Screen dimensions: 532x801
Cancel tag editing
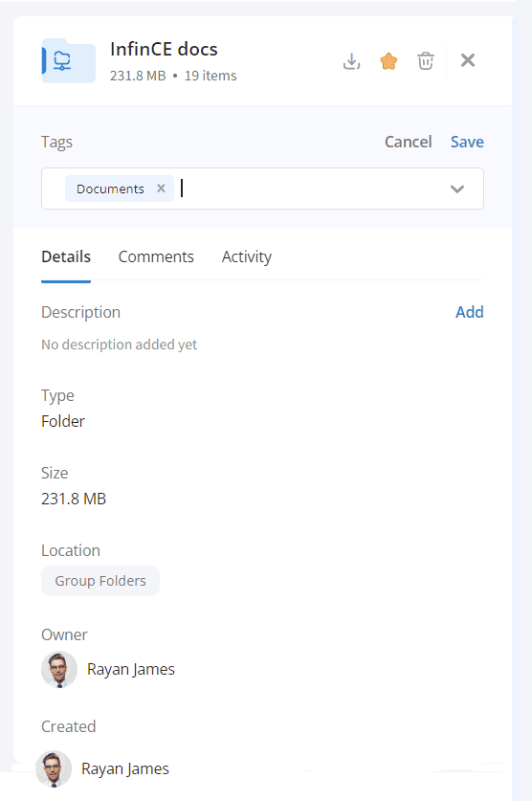tap(408, 142)
